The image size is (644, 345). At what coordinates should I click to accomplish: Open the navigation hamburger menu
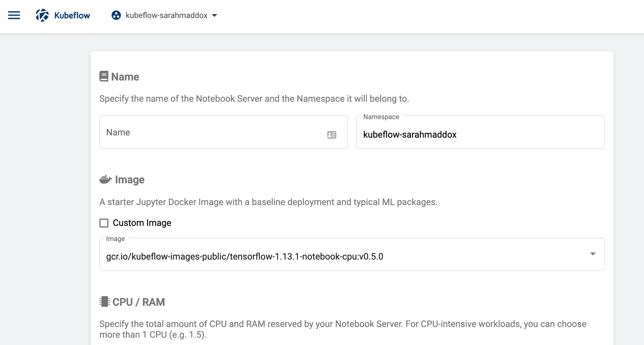13,15
